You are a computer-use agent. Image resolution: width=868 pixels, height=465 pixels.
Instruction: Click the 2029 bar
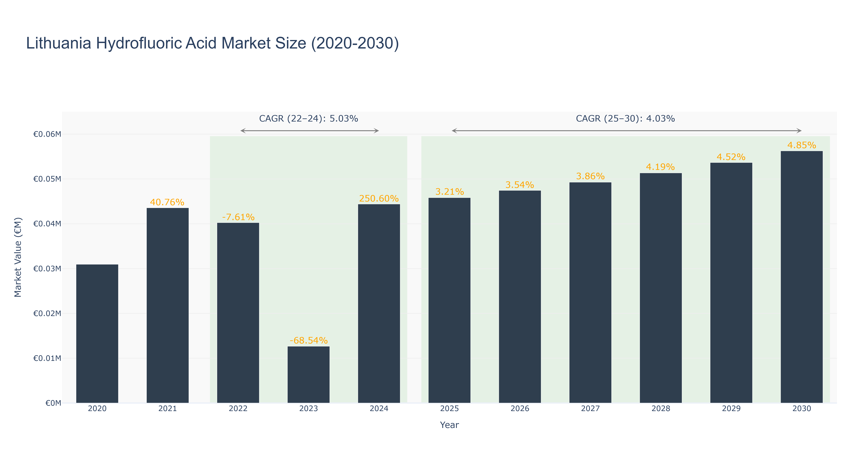click(731, 283)
